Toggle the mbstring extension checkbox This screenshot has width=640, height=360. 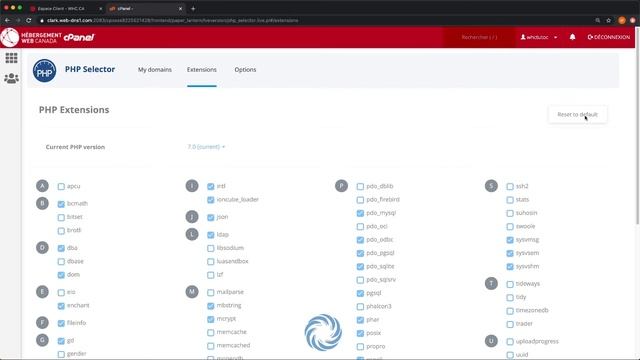pyautogui.click(x=211, y=306)
